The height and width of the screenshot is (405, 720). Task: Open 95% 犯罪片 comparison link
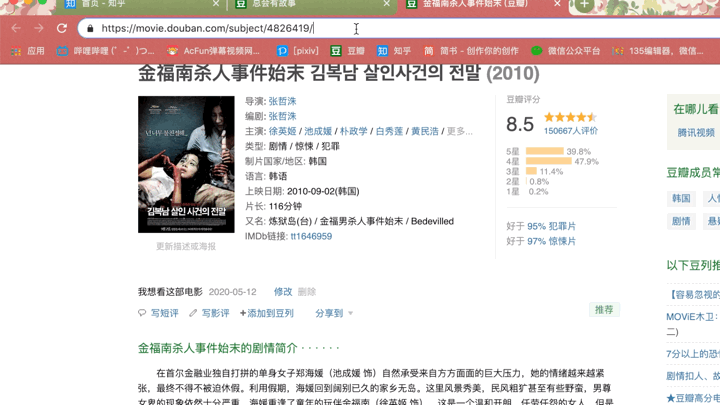(x=551, y=226)
